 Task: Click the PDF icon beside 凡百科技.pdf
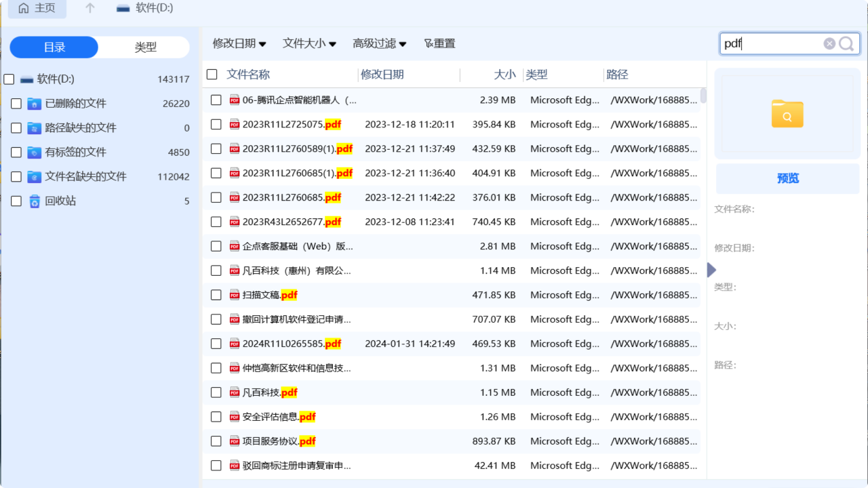[234, 392]
